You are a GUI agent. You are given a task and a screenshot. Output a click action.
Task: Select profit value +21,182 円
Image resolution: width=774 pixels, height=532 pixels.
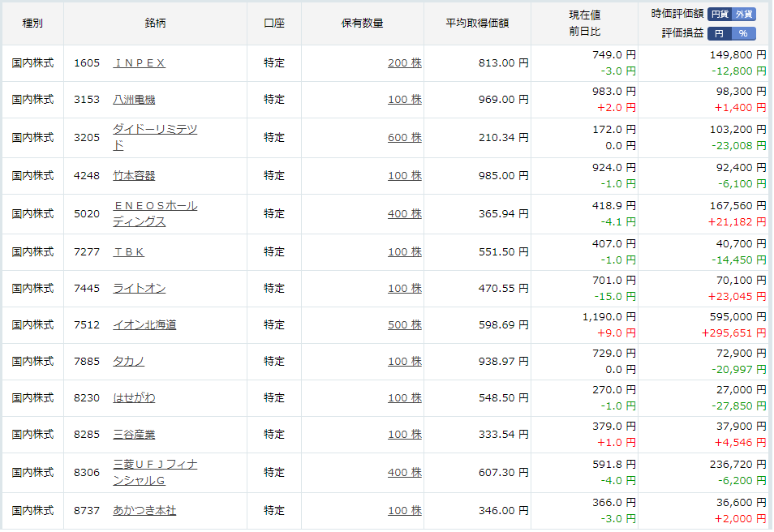click(x=737, y=222)
